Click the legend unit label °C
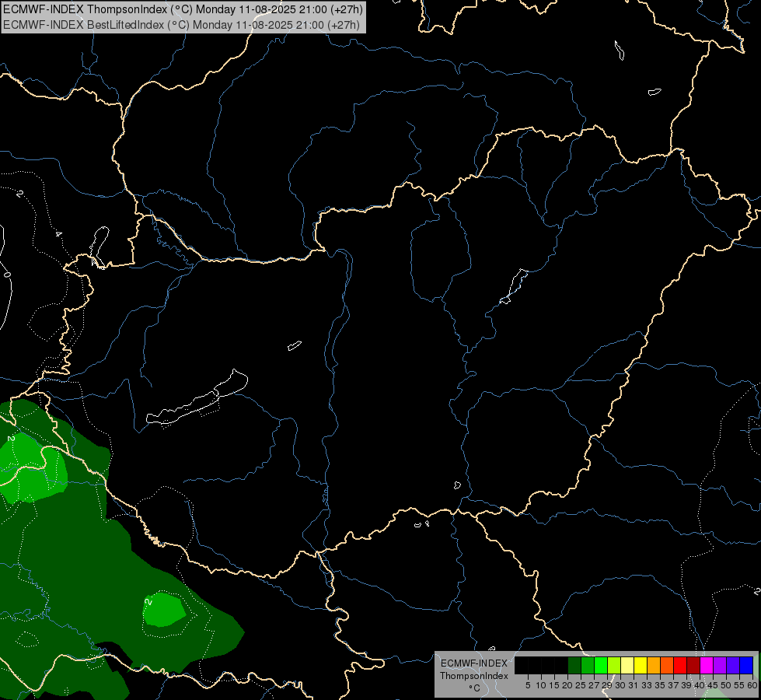The height and width of the screenshot is (700, 761). [x=474, y=688]
